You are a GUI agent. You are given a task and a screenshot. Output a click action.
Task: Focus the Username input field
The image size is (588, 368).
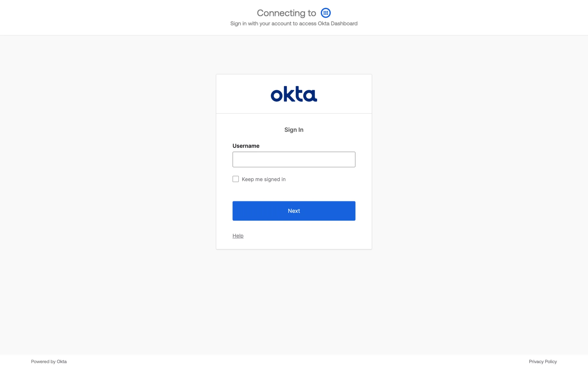(294, 159)
